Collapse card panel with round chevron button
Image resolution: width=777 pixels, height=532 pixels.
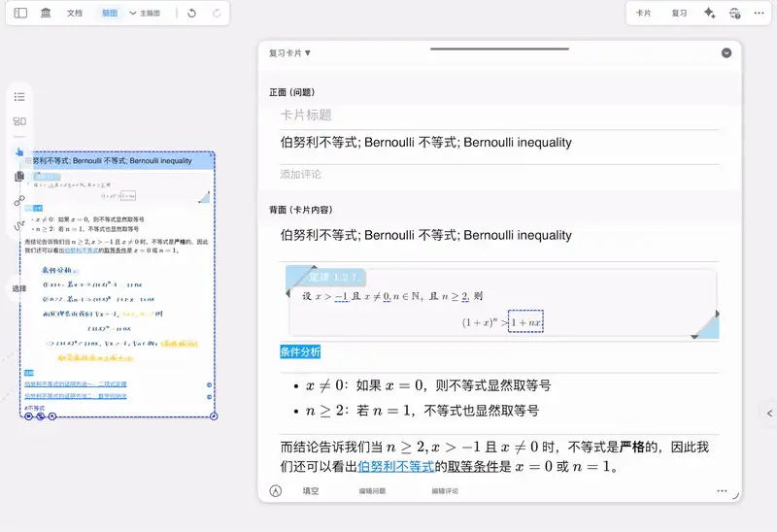pos(726,53)
